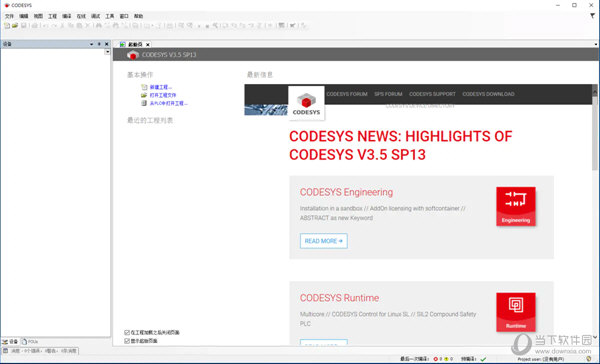Click the Open Project folder toolbar icon
Image resolution: width=600 pixels, height=364 pixels.
[x=15, y=26]
